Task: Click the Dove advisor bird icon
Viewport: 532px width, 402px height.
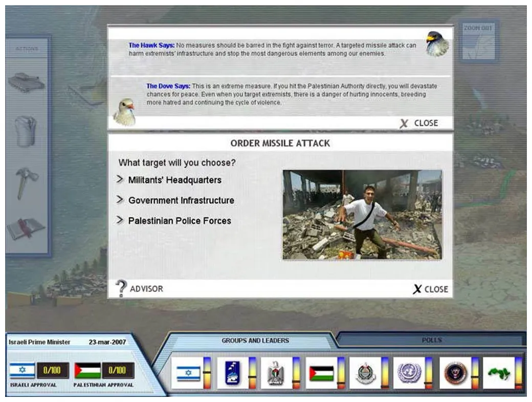Action: tap(124, 112)
